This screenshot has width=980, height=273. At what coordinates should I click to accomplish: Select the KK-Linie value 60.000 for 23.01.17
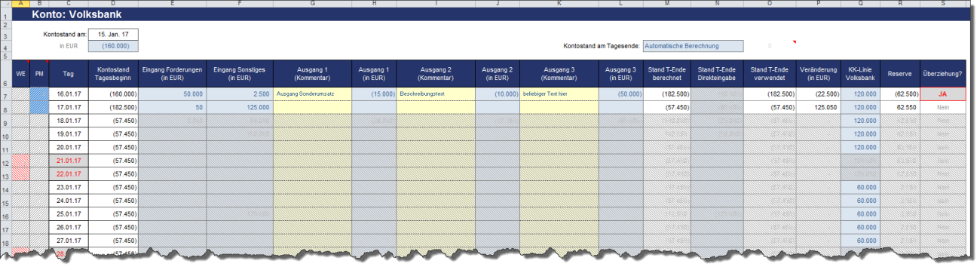coord(859,187)
